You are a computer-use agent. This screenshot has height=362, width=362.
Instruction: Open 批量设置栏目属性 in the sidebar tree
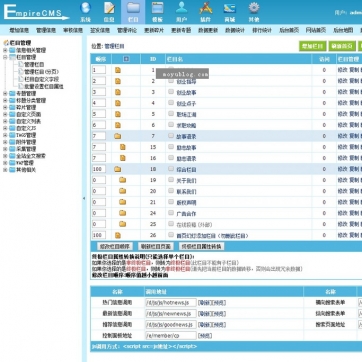44,86
